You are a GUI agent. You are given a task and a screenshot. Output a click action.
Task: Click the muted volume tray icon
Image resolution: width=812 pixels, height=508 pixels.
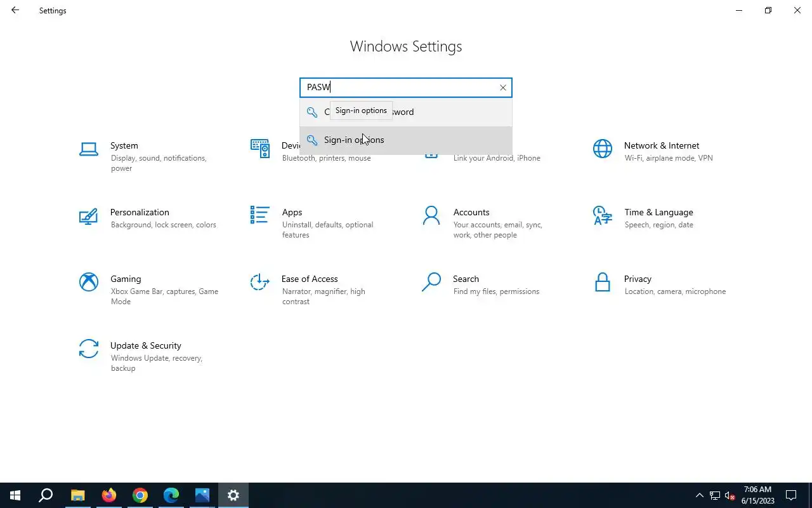(730, 495)
